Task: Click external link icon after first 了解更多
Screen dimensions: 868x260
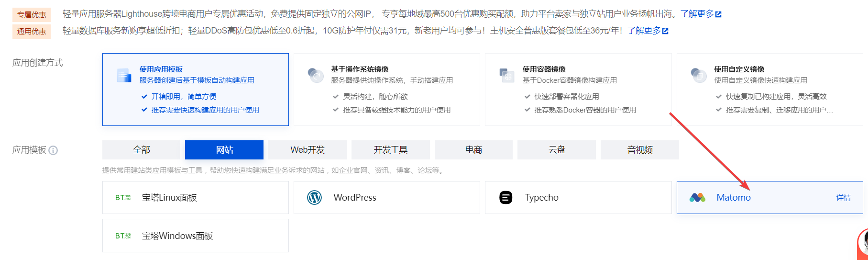Action: [x=718, y=14]
